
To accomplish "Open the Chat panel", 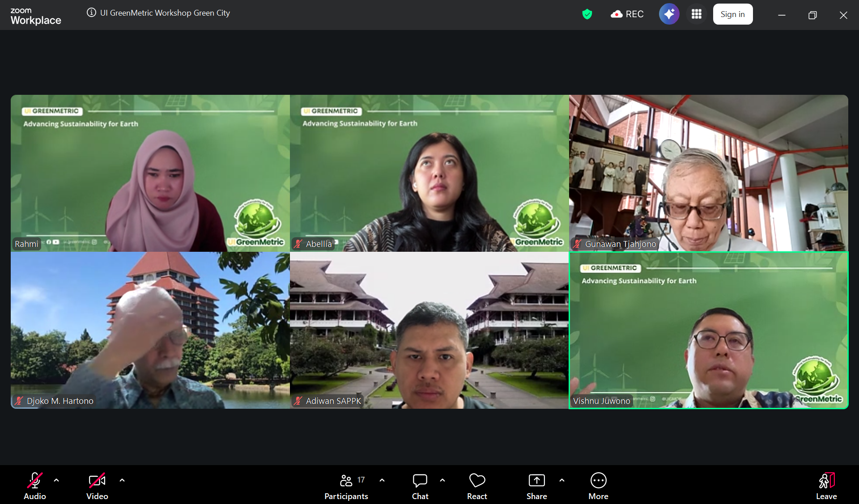I will (420, 486).
